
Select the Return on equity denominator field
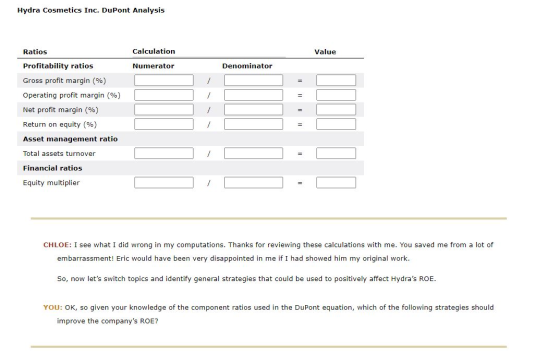pyautogui.click(x=253, y=124)
